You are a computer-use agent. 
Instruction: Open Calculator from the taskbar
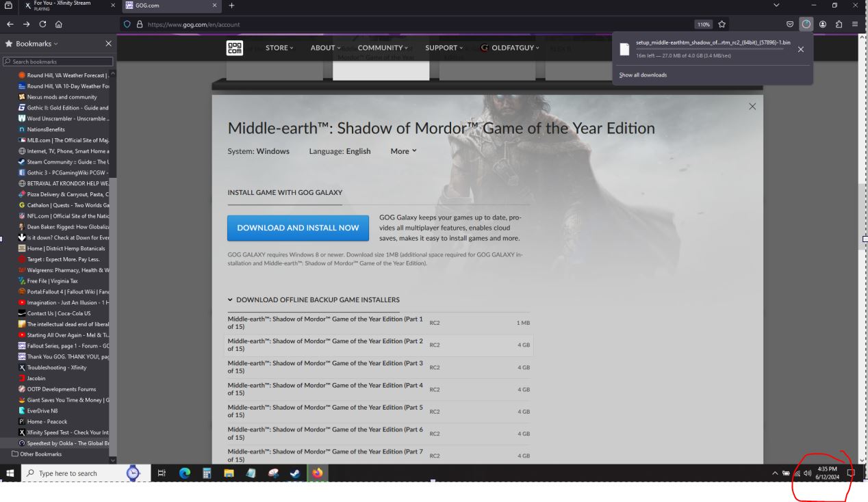(x=206, y=473)
